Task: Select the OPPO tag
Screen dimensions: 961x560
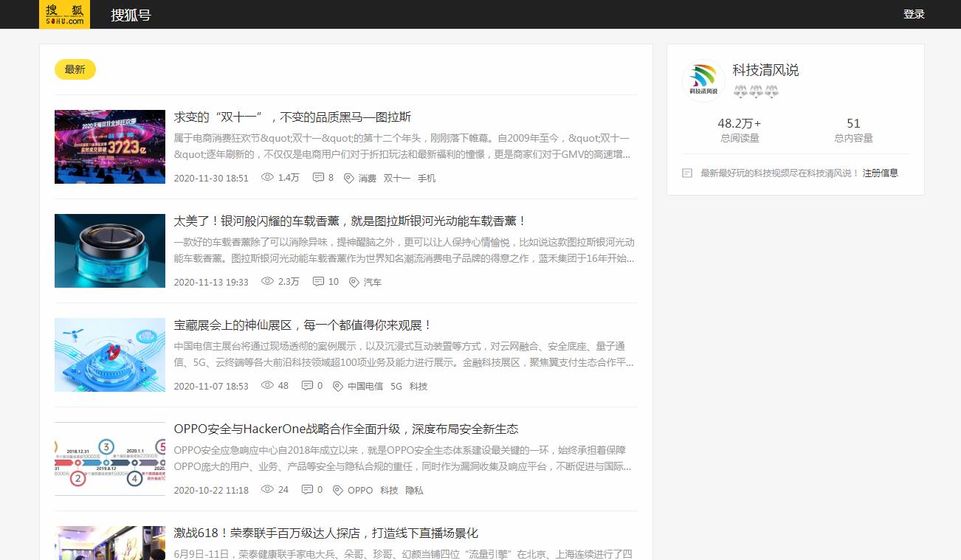Action: click(x=360, y=490)
